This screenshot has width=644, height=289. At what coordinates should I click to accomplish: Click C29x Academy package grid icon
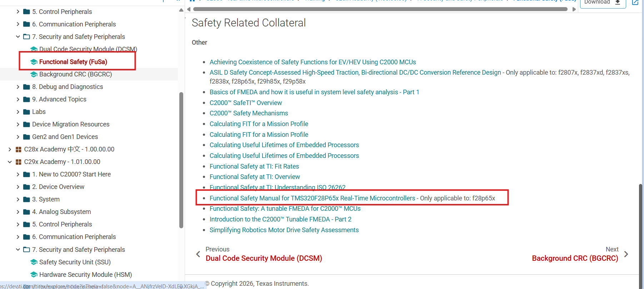pyautogui.click(x=19, y=162)
